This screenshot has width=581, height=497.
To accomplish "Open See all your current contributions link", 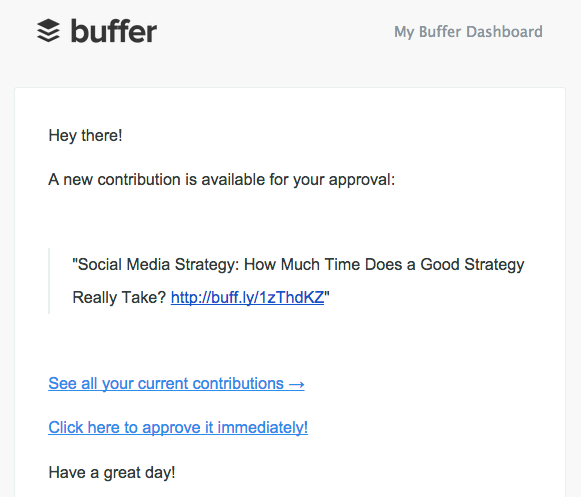I will click(x=176, y=384).
